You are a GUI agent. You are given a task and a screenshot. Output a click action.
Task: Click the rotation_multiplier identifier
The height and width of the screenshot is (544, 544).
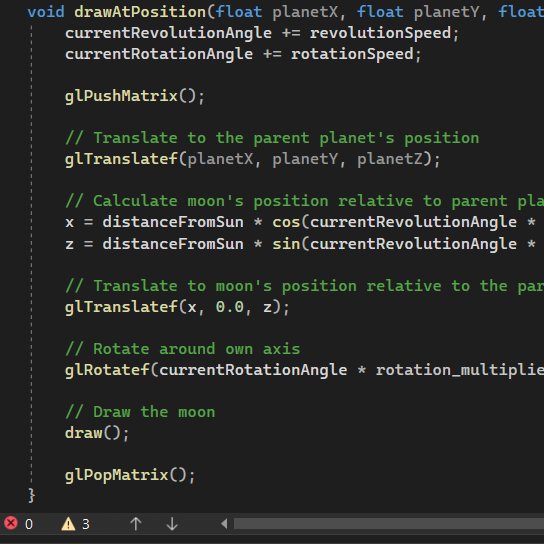tap(460, 370)
